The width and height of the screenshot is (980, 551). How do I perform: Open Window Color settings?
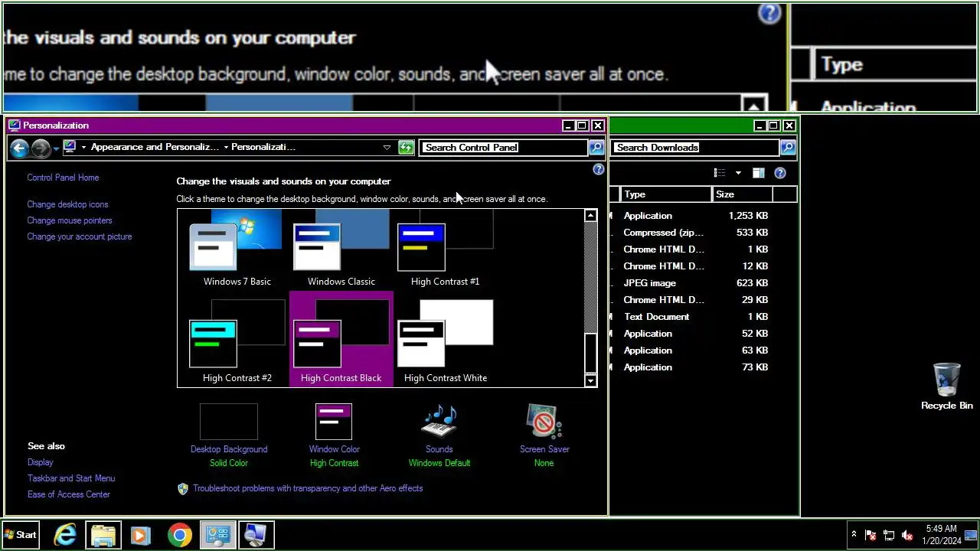[334, 435]
